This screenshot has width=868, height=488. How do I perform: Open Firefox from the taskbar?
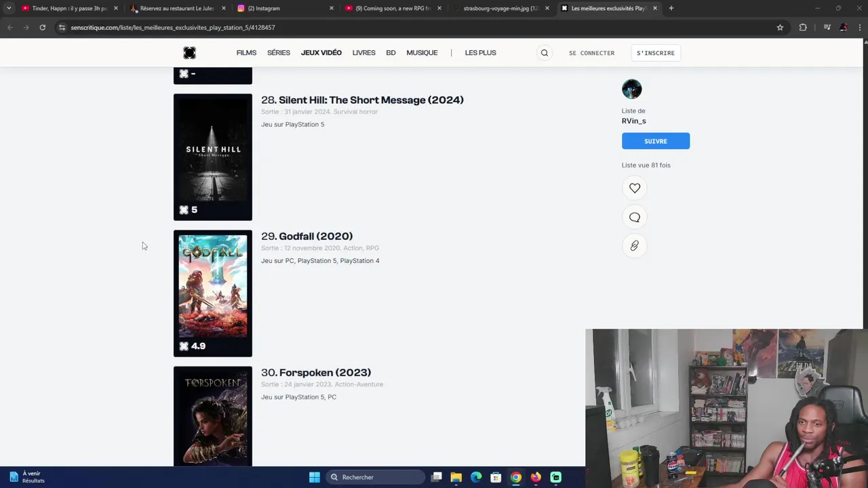click(x=536, y=477)
